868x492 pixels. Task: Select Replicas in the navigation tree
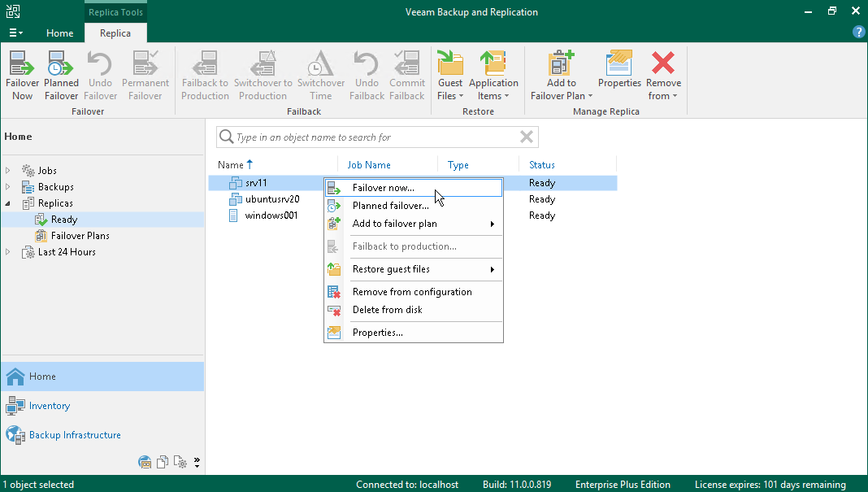pyautogui.click(x=55, y=203)
